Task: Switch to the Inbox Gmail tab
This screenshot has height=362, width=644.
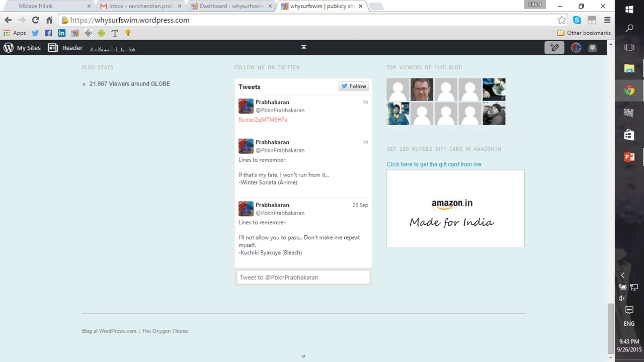Action: 140,6
